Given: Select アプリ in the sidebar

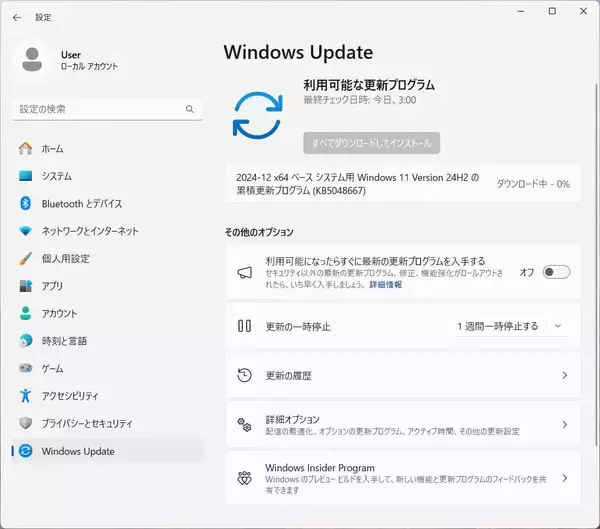Looking at the screenshot, I should pyautogui.click(x=108, y=286).
